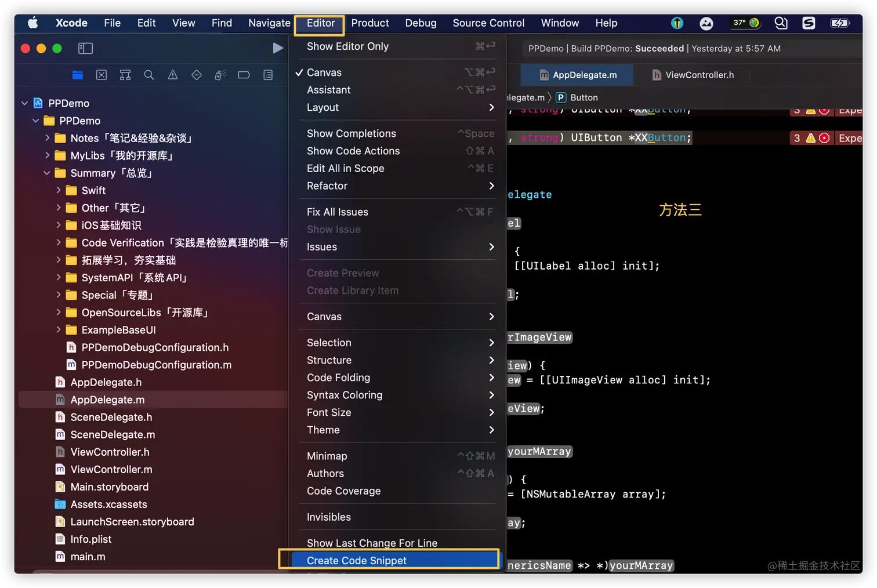Open the Symbol navigator icon

[125, 75]
